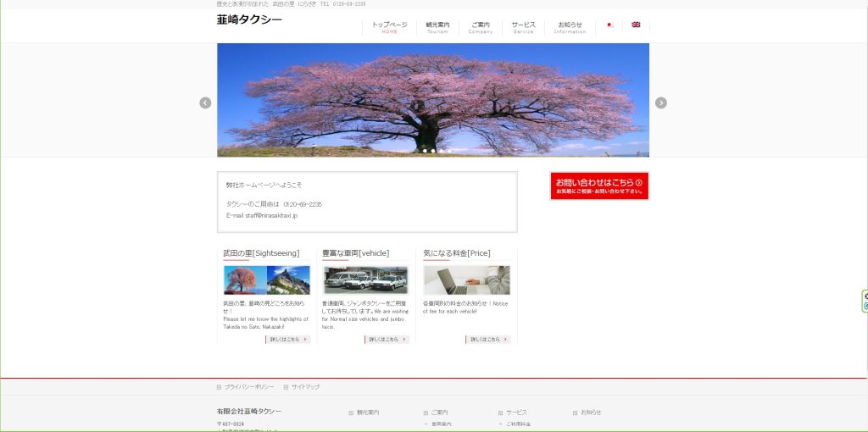Advance slideshow with right arrow icon
The image size is (868, 432).
661,102
